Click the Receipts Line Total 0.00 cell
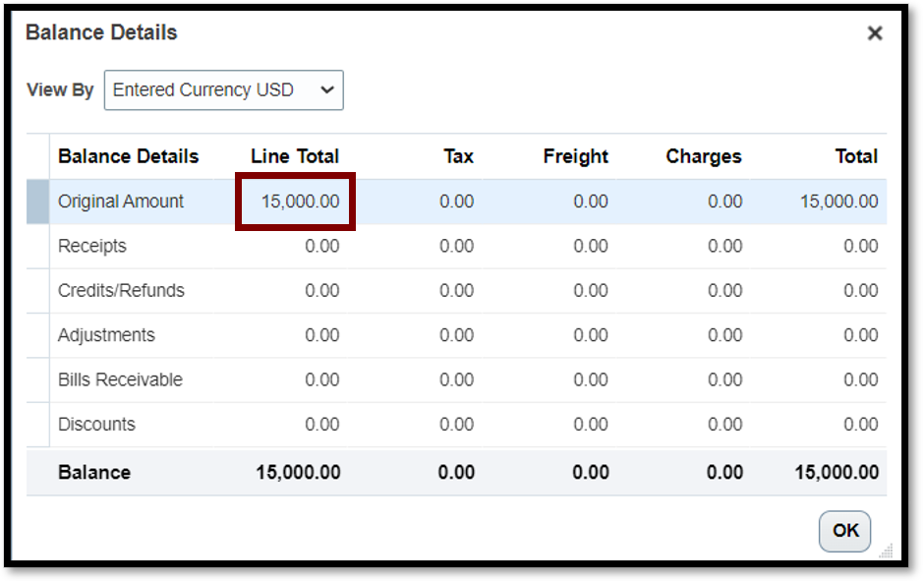The height and width of the screenshot is (581, 924). (x=321, y=246)
